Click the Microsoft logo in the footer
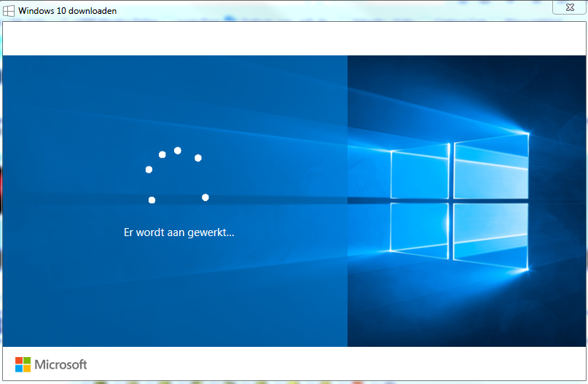The width and height of the screenshot is (588, 384). (23, 364)
